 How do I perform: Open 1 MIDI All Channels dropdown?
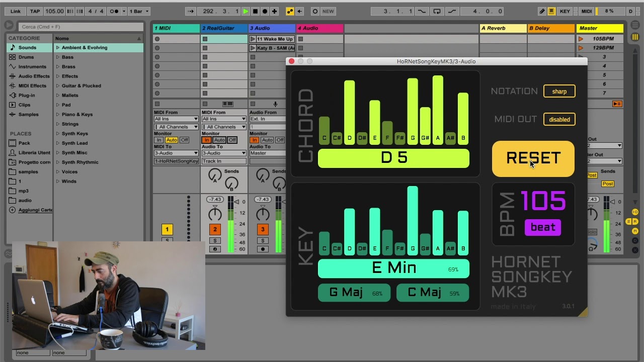point(176,127)
